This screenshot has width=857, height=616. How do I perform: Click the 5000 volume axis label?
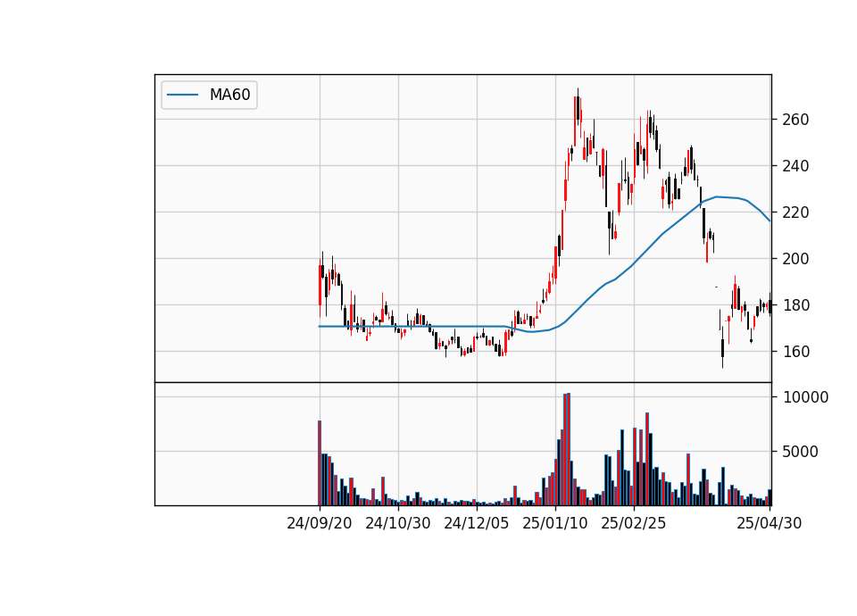pyautogui.click(x=801, y=452)
